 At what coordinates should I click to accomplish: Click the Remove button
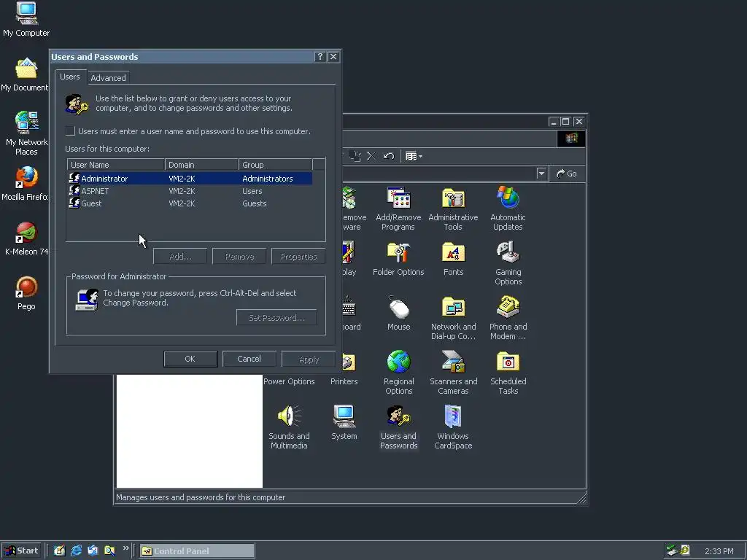point(239,256)
